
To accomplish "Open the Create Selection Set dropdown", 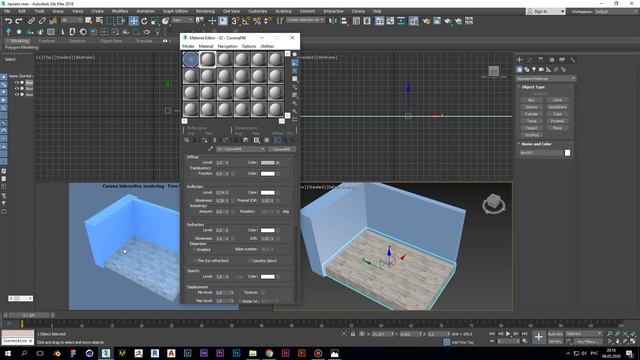I will [305, 20].
